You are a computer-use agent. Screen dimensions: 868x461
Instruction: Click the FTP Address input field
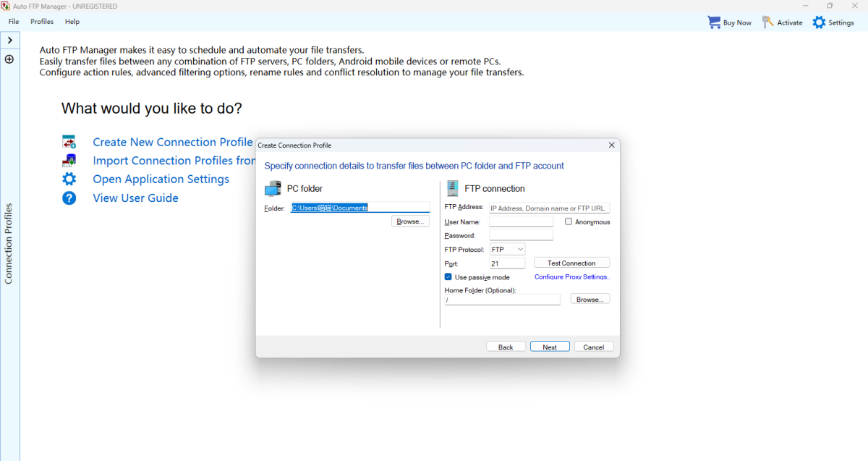point(550,208)
